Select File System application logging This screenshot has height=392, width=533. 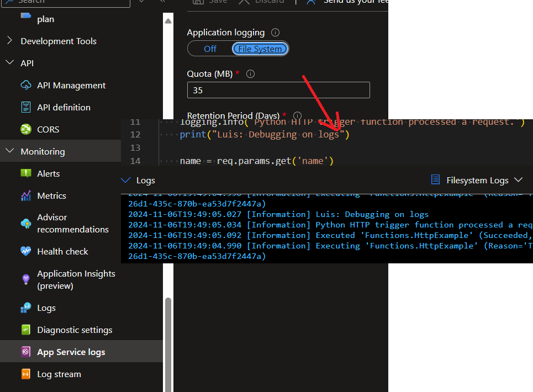pos(260,49)
